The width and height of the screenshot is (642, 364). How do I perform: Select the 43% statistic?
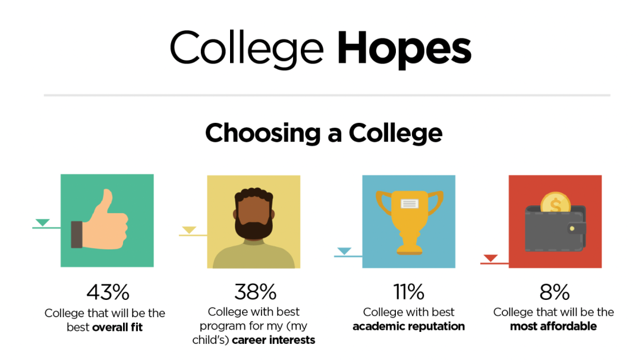pos(108,292)
